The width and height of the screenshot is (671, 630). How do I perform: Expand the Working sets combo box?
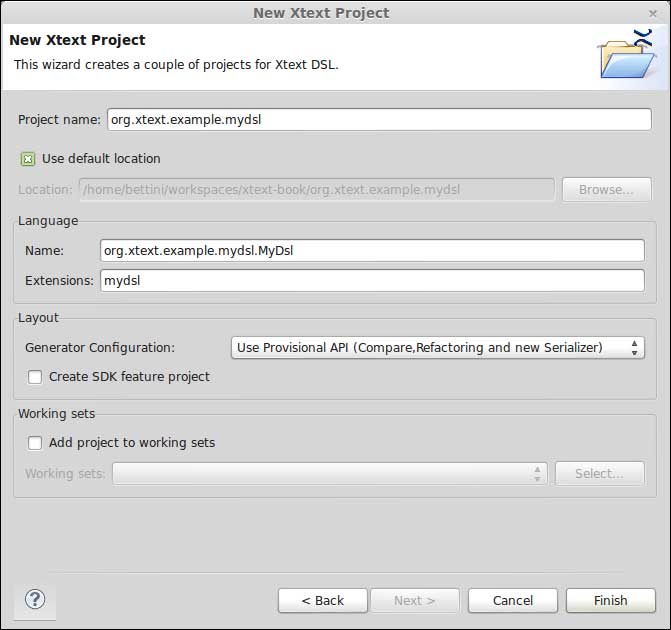point(329,473)
